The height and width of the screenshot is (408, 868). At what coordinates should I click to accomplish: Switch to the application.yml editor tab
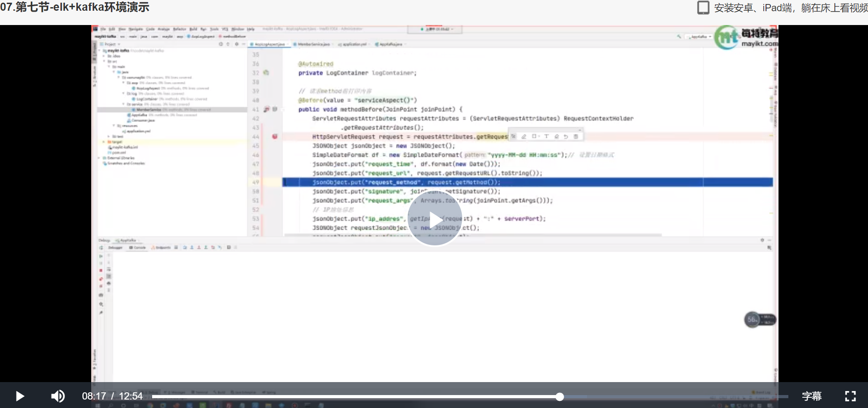(353, 44)
